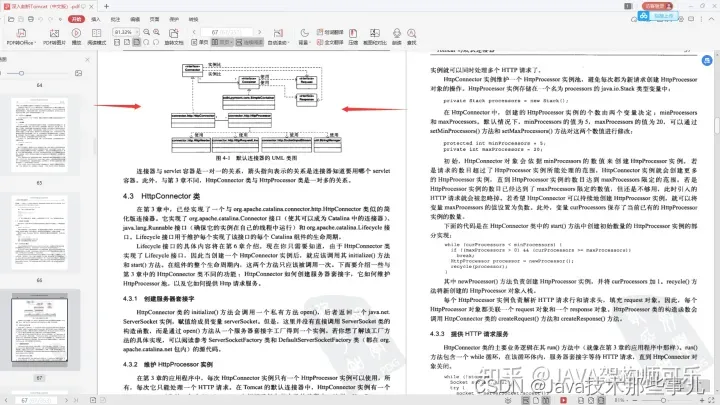Click the 旋转文档 rotate document icon
Viewport: 720px width, 405px height.
pos(174,36)
